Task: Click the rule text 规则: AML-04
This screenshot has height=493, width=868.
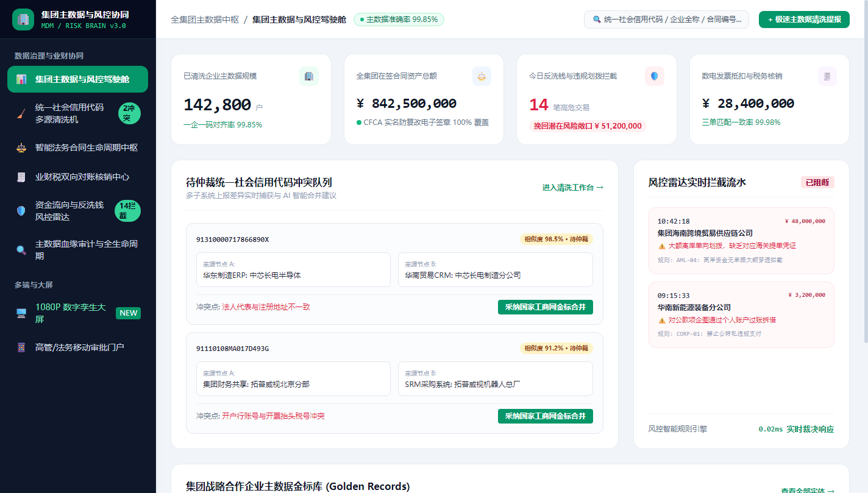Action: coord(720,260)
